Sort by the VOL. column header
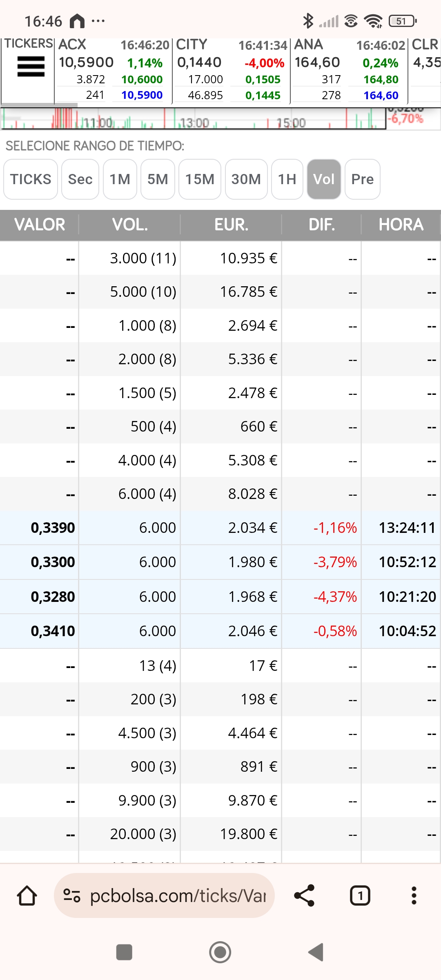The image size is (441, 980). pos(130,225)
